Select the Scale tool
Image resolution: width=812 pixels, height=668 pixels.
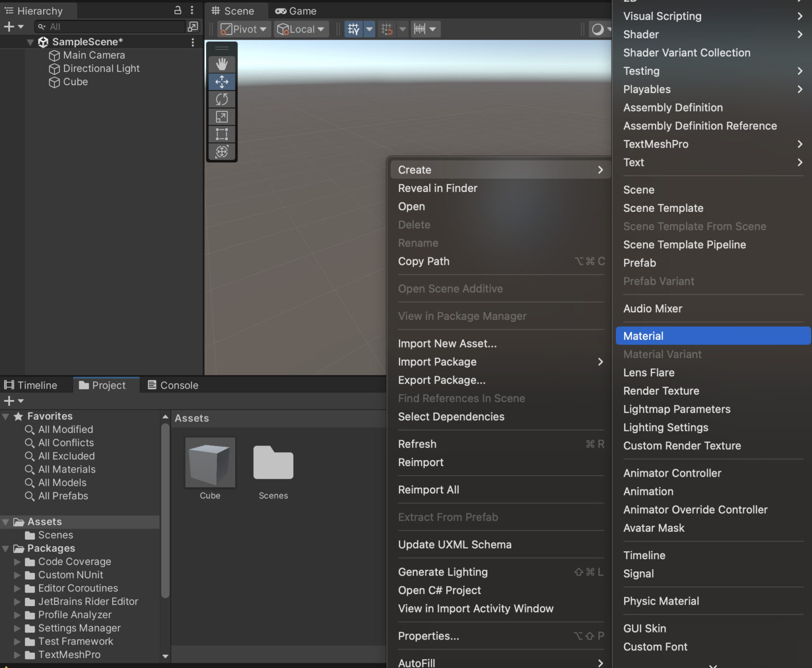[x=222, y=117]
